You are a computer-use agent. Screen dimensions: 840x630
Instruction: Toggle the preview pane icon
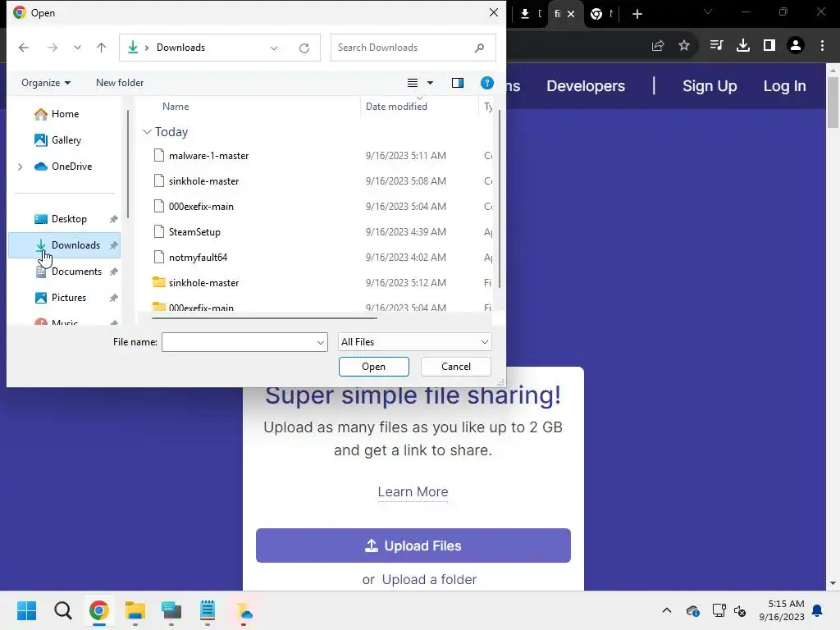pyautogui.click(x=458, y=83)
